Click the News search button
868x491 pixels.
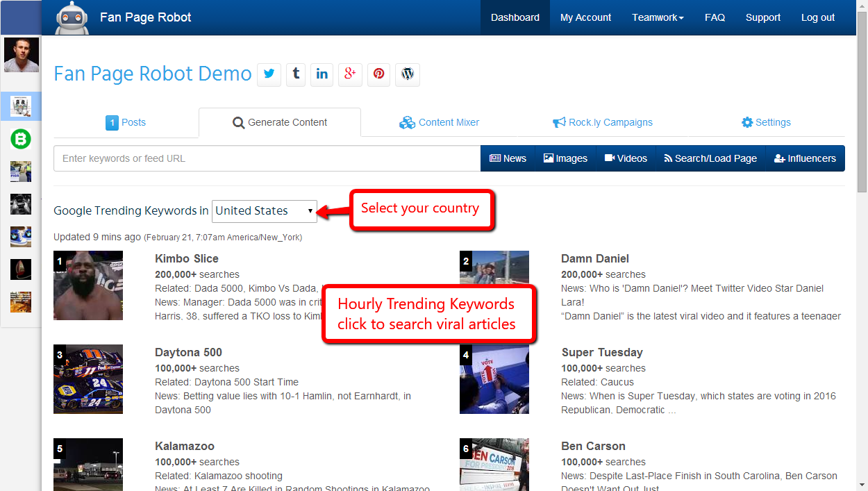[508, 158]
